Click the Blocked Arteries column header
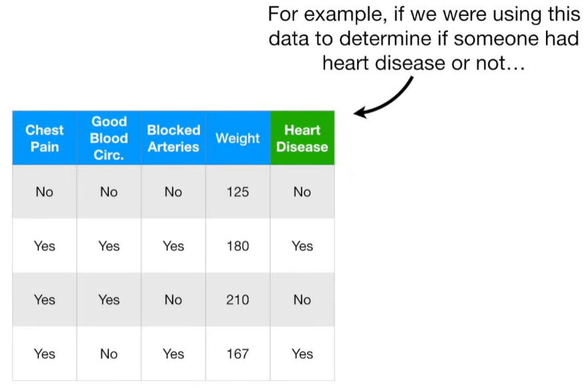Image resolution: width=588 pixels, height=388 pixels. pos(174,138)
